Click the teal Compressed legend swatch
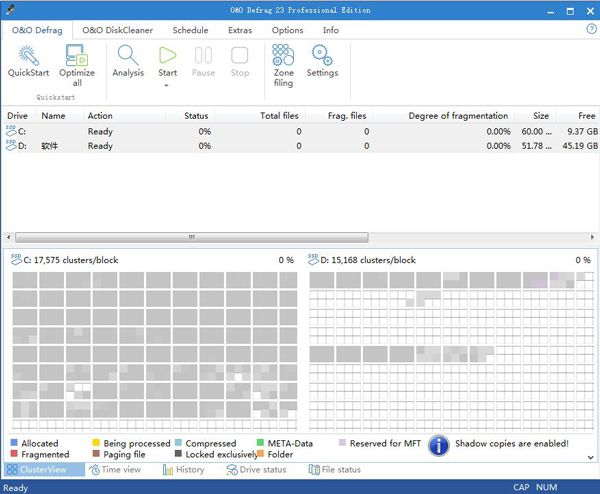 [x=178, y=443]
